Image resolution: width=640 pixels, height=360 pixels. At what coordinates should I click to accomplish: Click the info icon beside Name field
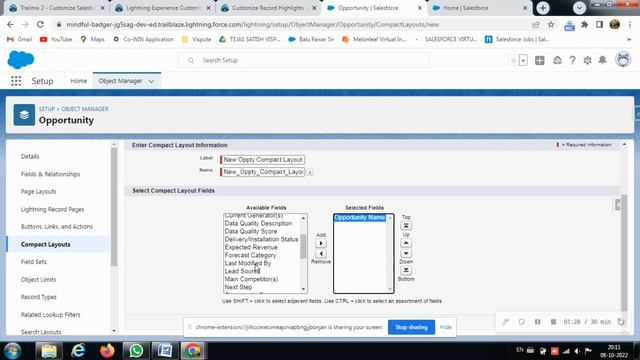(310, 172)
